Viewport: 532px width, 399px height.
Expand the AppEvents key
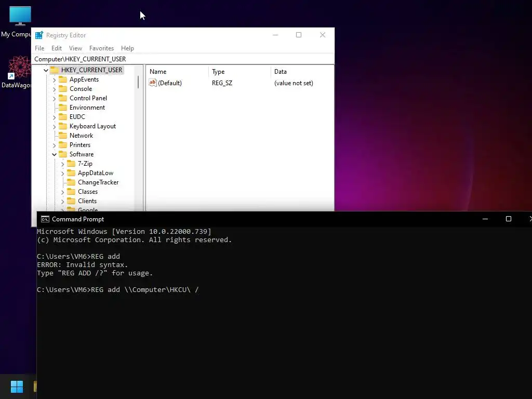54,80
